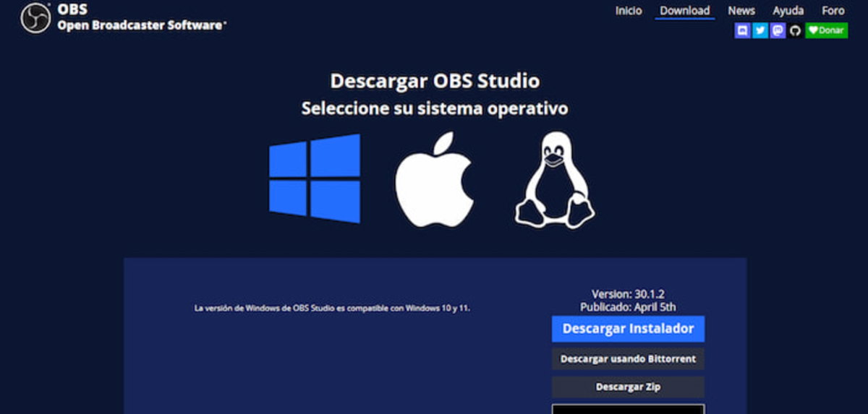Screen dimensions: 868x414
Task: Open the Ayuda menu item
Action: (788, 11)
